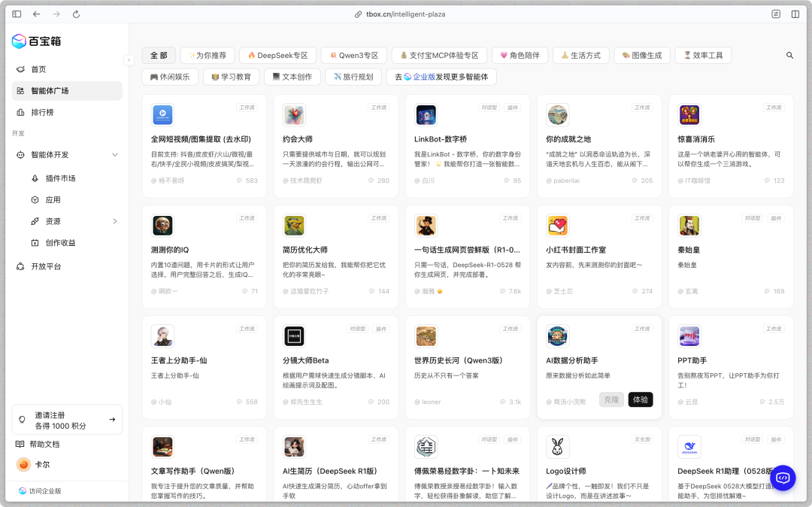The width and height of the screenshot is (812, 507).
Task: Click the 秦始皇 agent icon
Action: [x=689, y=226]
